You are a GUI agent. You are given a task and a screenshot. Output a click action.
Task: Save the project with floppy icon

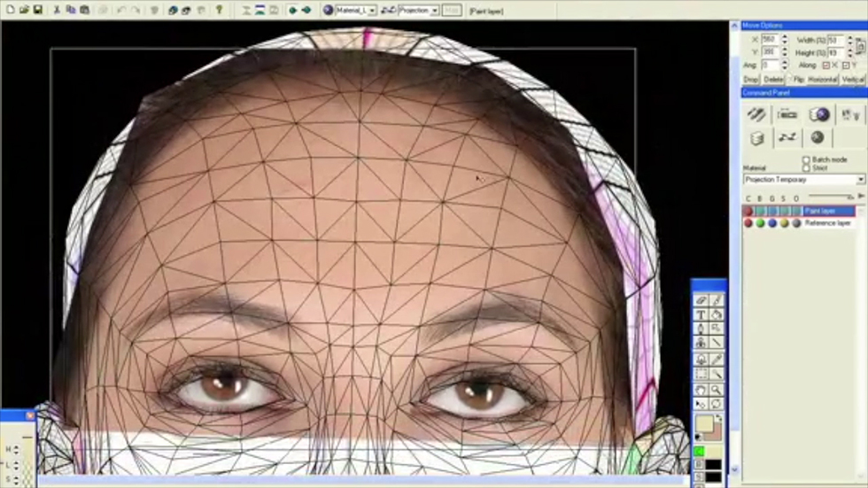[x=37, y=10]
